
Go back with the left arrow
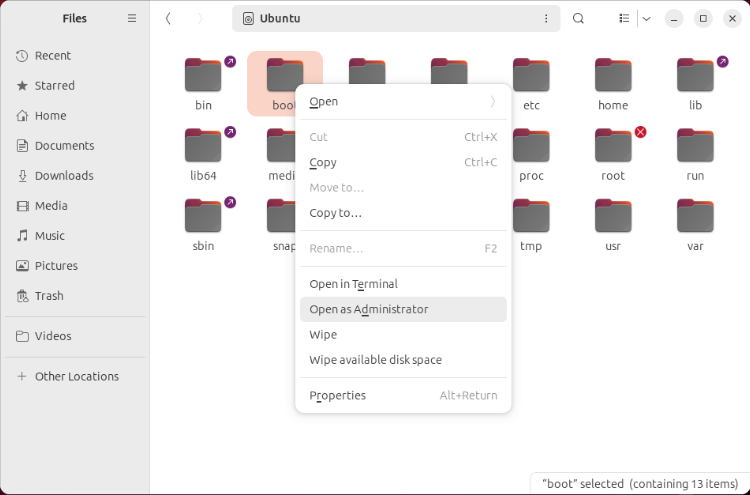(x=168, y=19)
